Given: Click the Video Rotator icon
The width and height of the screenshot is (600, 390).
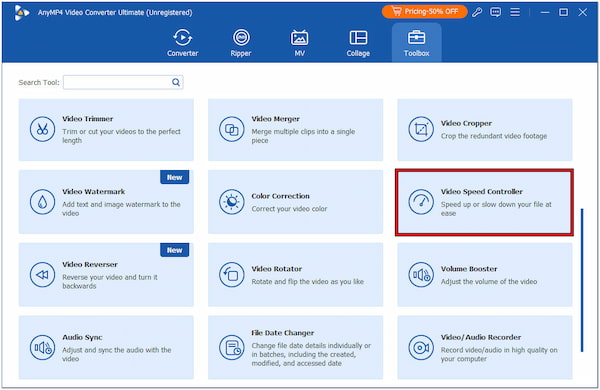Looking at the screenshot, I should 232,274.
